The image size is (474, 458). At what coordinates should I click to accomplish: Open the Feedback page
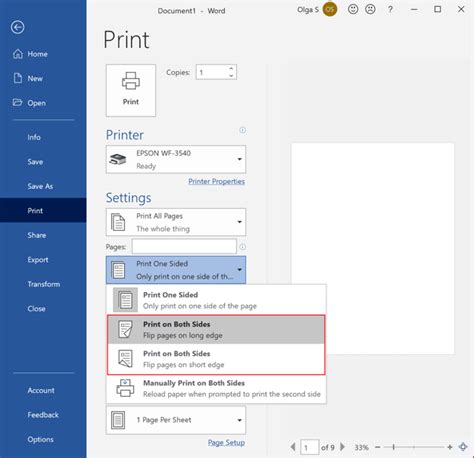(x=43, y=415)
